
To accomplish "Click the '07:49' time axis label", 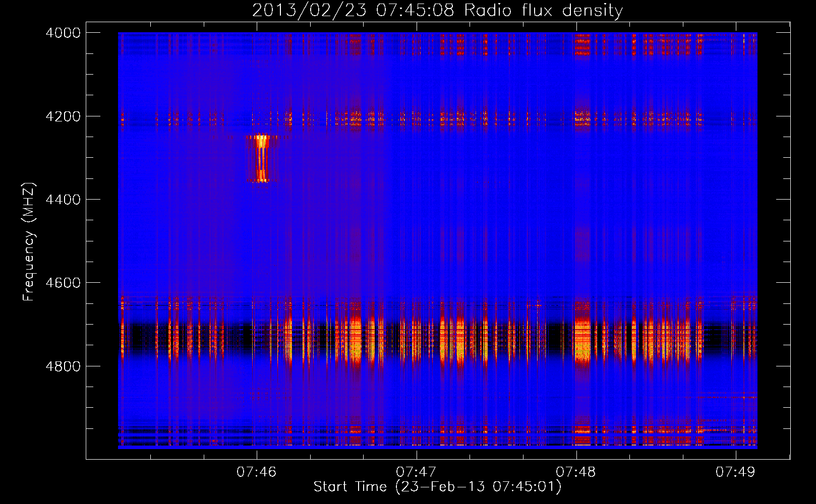I will pos(736,472).
